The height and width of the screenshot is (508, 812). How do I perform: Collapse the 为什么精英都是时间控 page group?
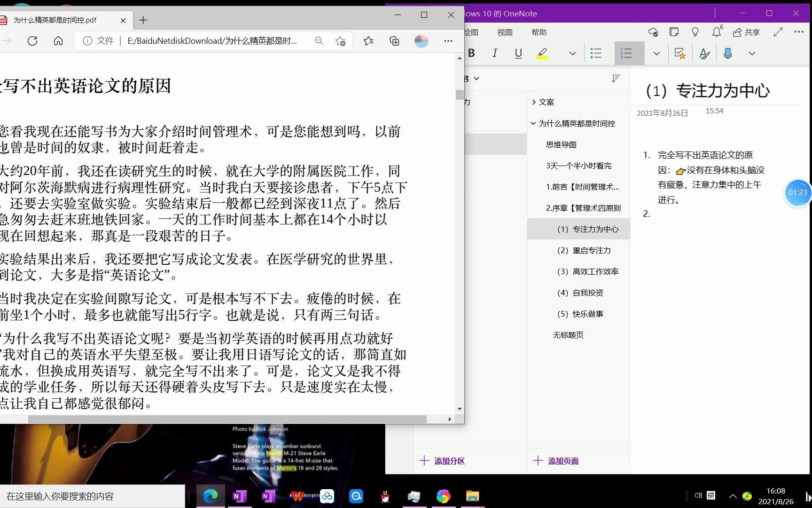coord(533,123)
